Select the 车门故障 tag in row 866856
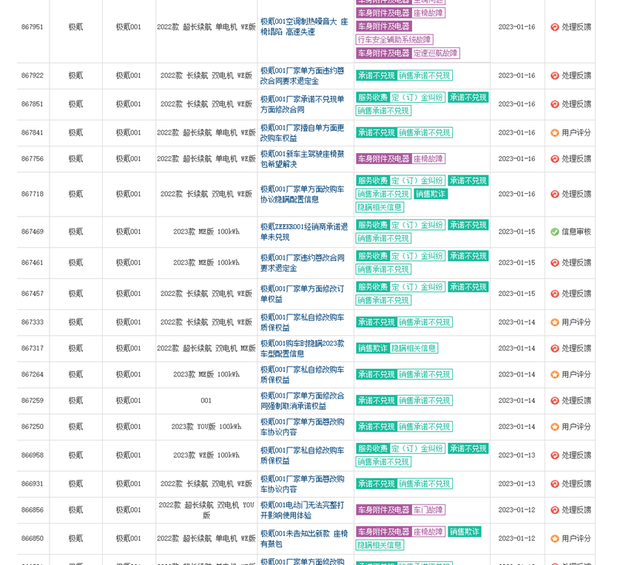Viewport: 640px width, 565px height. 427,509
